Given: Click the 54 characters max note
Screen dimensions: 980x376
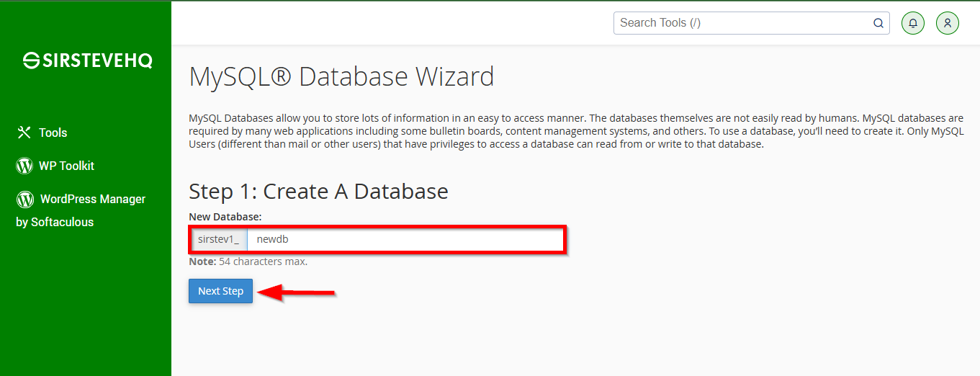Looking at the screenshot, I should [x=248, y=261].
